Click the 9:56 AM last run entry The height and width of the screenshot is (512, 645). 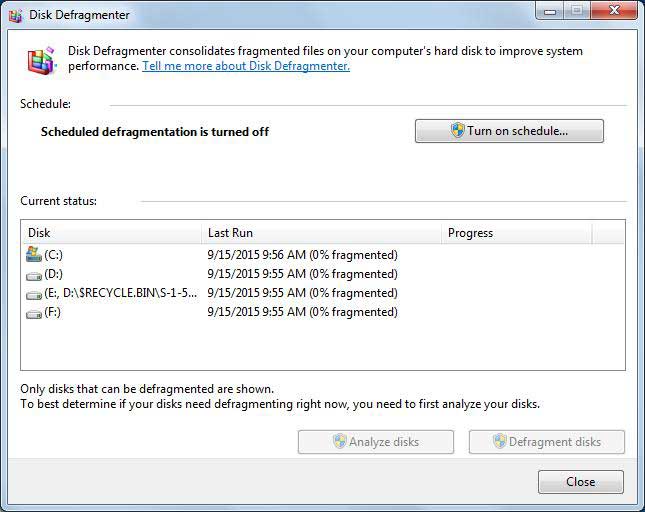pos(302,255)
